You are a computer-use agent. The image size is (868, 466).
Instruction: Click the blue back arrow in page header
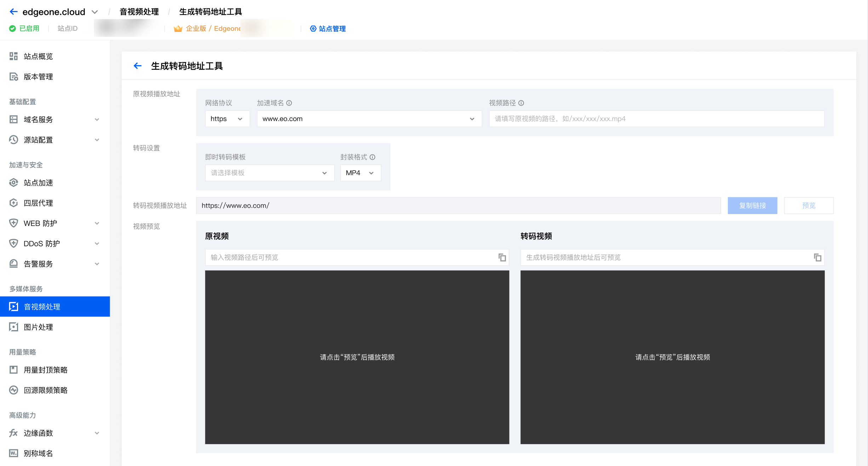pos(138,66)
